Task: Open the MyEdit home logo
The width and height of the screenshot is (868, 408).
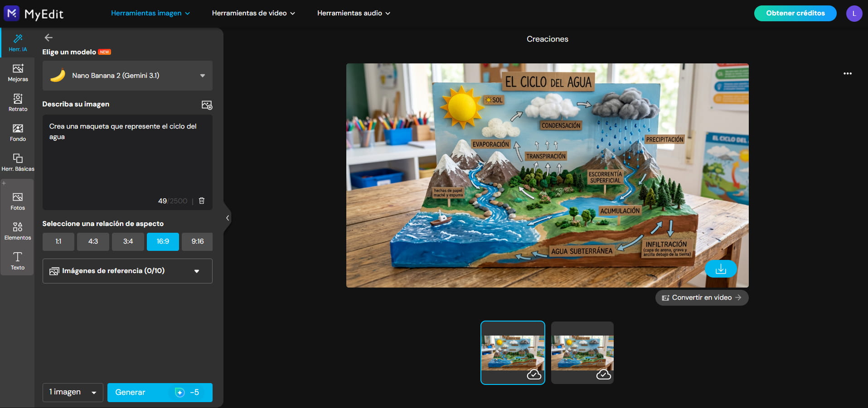Action: [x=34, y=14]
